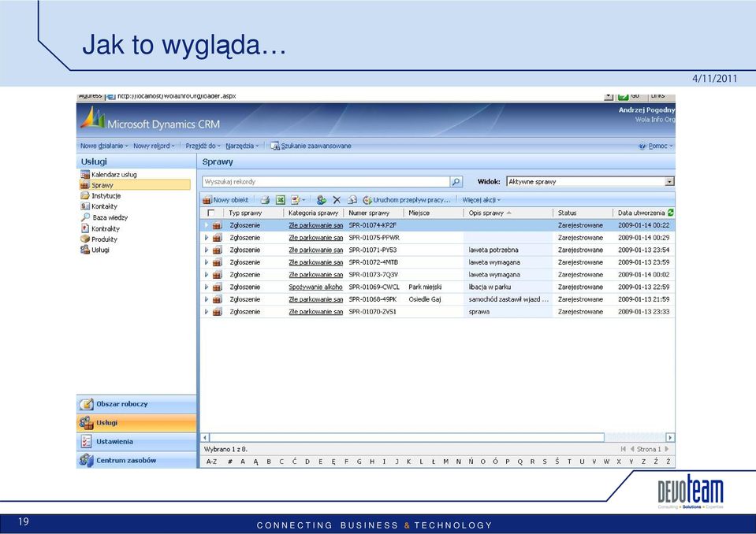Click Uruchom przepływ pracy button

click(407, 200)
